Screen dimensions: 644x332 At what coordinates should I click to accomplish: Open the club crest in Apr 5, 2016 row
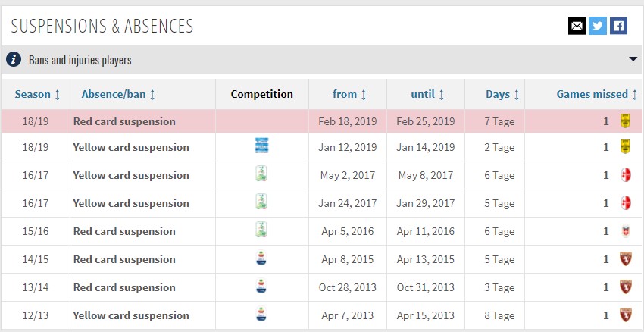coord(625,231)
